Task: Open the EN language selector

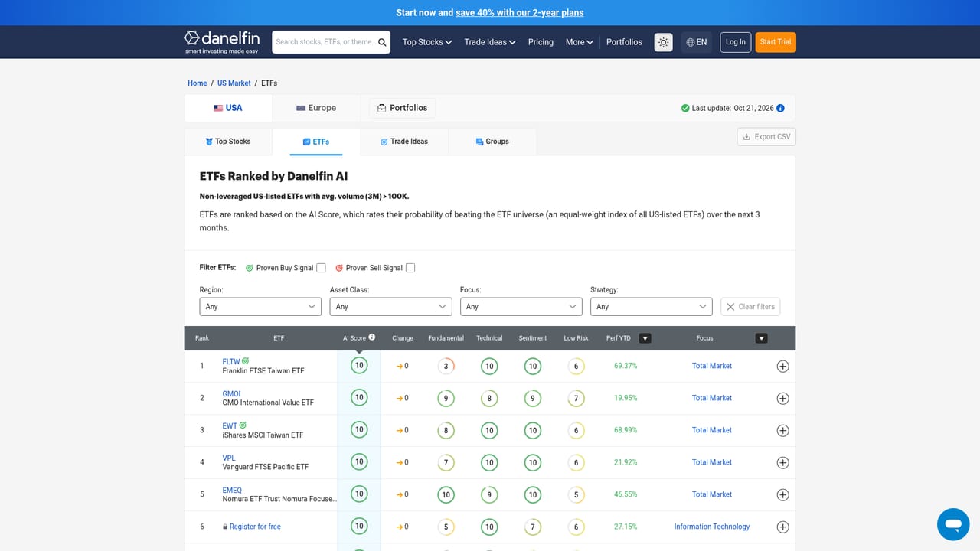Action: [697, 42]
